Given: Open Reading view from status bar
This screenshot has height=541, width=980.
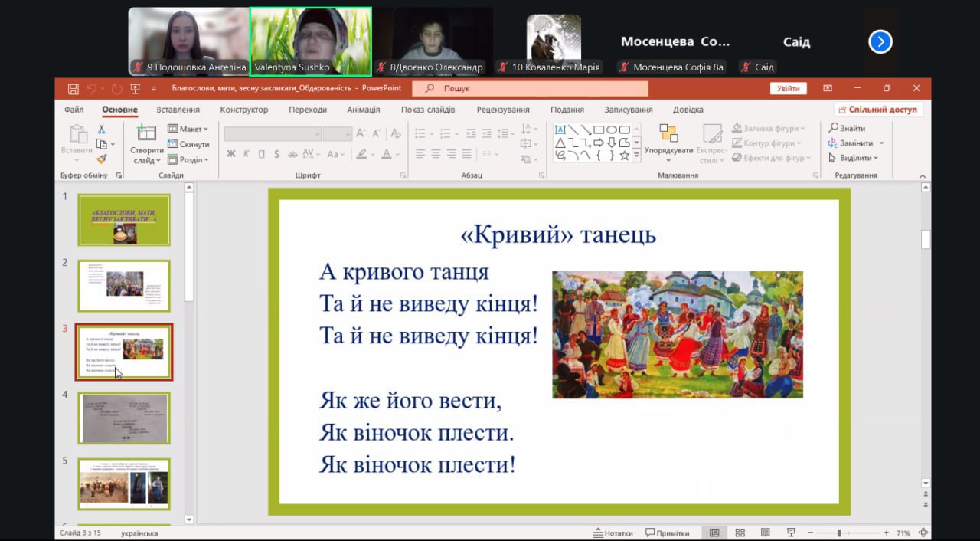Looking at the screenshot, I should pos(765,533).
